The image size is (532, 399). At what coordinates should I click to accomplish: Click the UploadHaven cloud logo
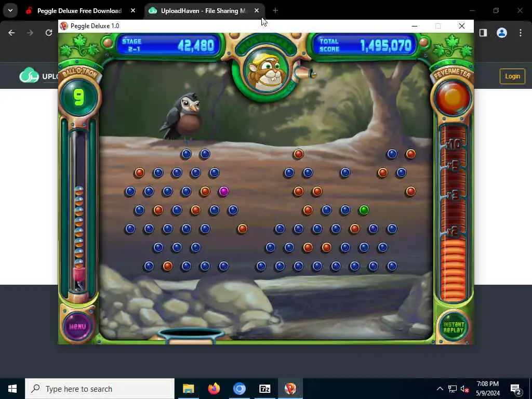(29, 76)
